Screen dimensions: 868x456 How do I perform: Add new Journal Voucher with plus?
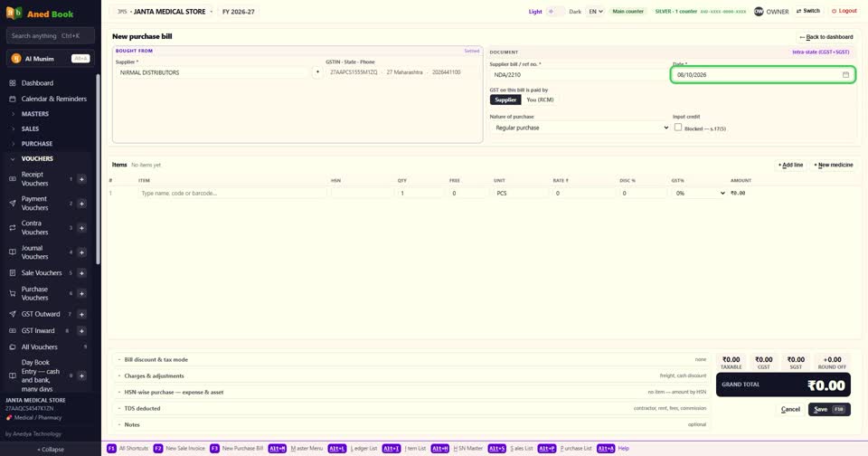[x=81, y=252]
